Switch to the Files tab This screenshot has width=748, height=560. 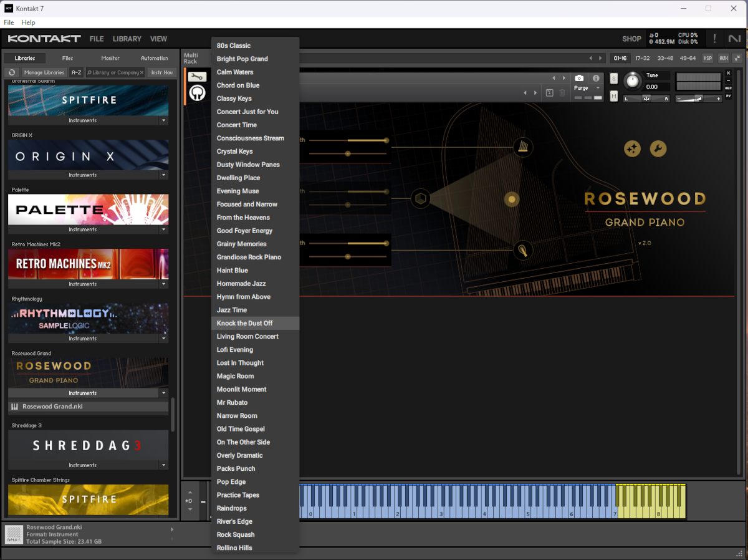(67, 58)
